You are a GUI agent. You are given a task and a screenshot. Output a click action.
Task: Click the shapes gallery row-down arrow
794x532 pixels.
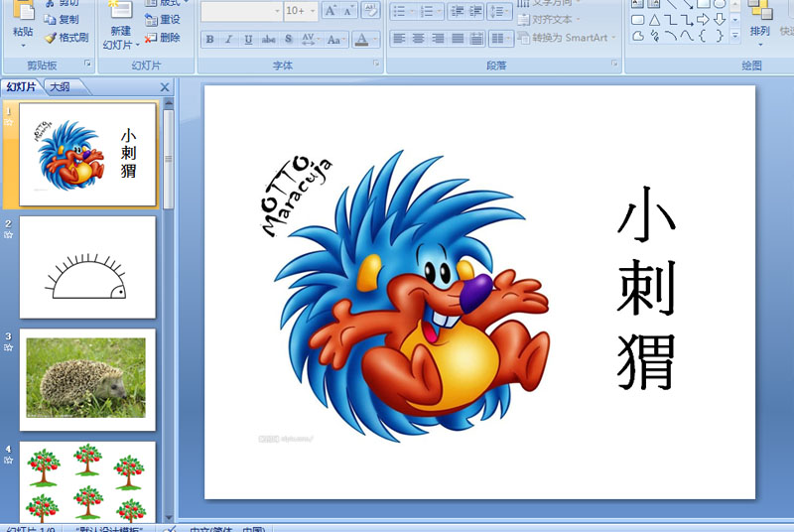734,20
